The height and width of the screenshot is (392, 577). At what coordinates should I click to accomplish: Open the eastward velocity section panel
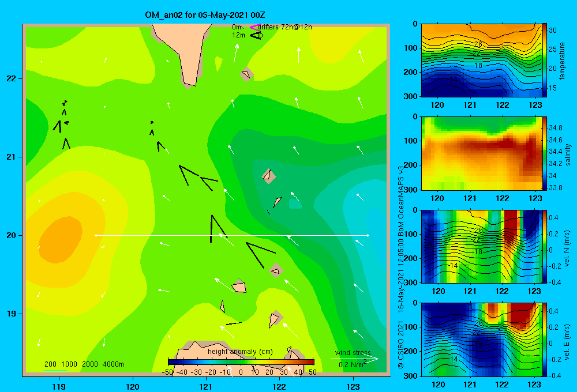click(x=481, y=340)
